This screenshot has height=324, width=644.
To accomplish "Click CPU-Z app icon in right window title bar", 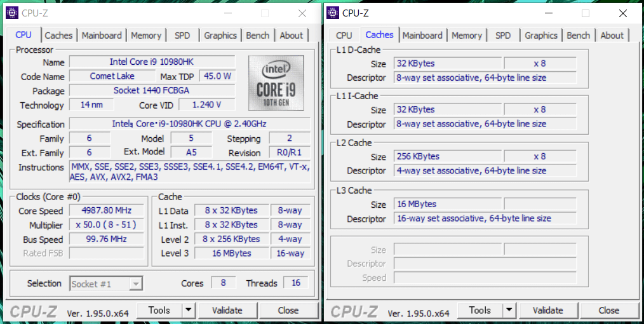I will click(x=333, y=13).
